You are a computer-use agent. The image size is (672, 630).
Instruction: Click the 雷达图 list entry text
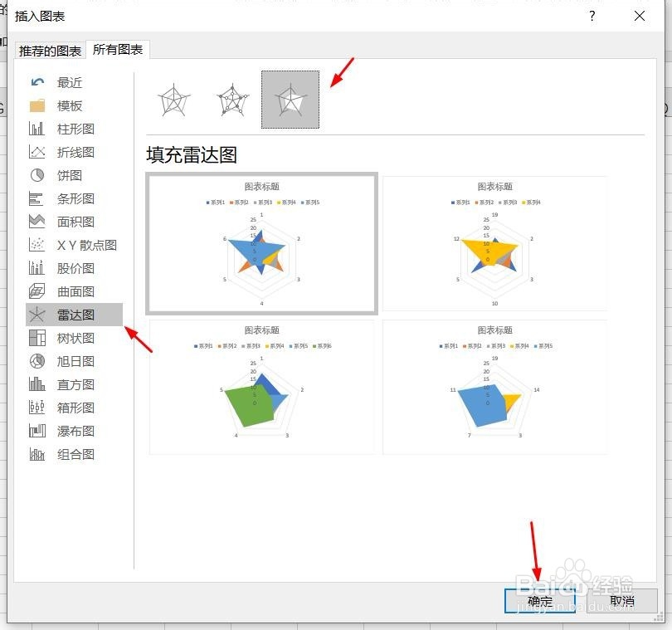(75, 315)
